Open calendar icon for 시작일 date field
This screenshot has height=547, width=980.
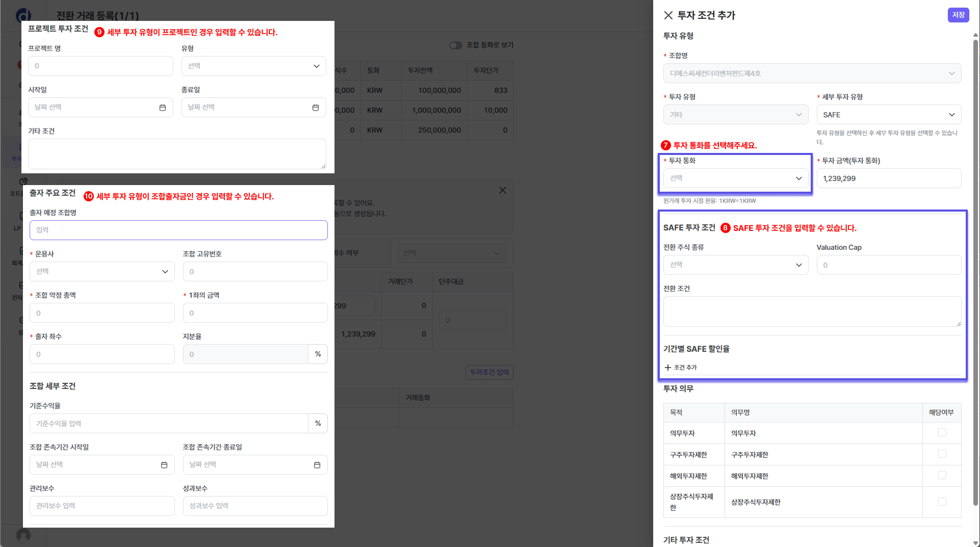coord(163,108)
